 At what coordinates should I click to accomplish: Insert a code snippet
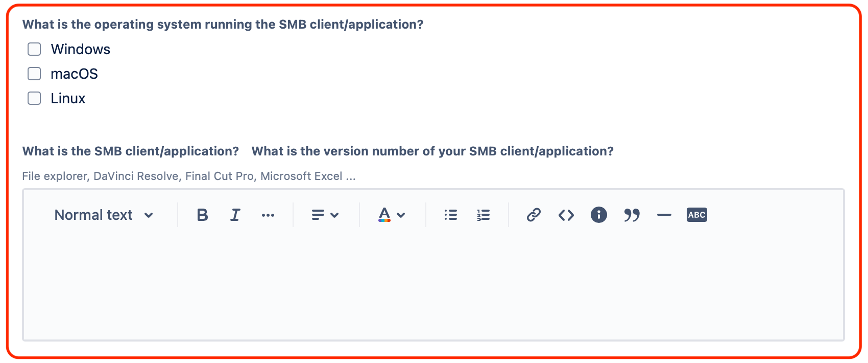pos(566,215)
